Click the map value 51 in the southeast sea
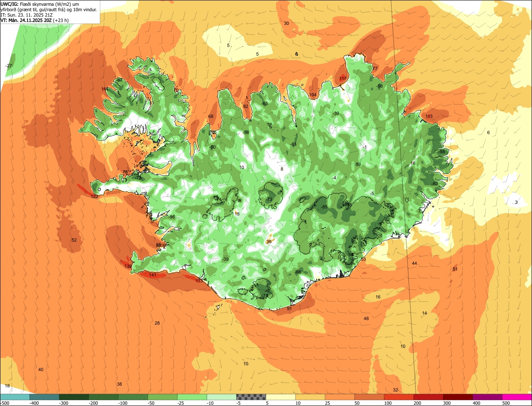The width and height of the screenshot is (532, 406). pos(455,269)
